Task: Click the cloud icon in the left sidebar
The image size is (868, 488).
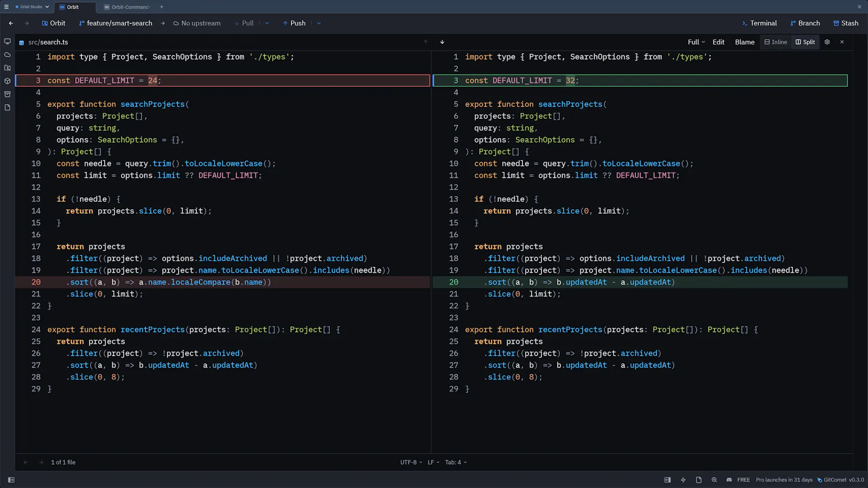Action: pos(8,55)
